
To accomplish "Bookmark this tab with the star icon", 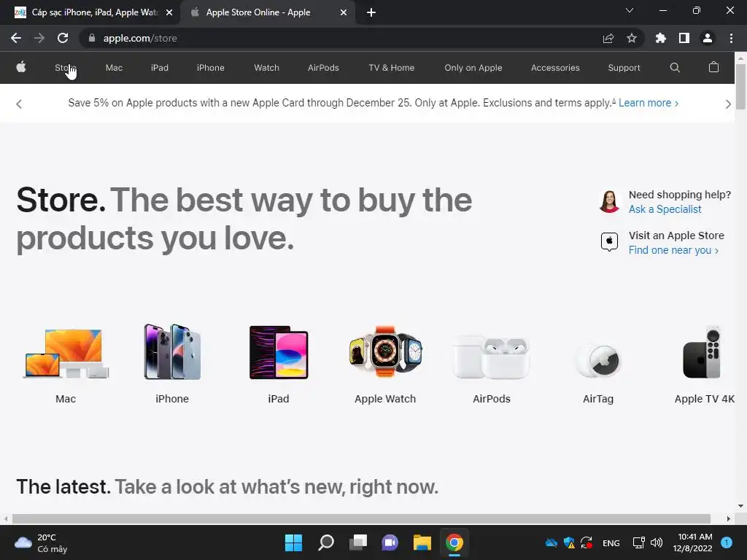I will 631,38.
